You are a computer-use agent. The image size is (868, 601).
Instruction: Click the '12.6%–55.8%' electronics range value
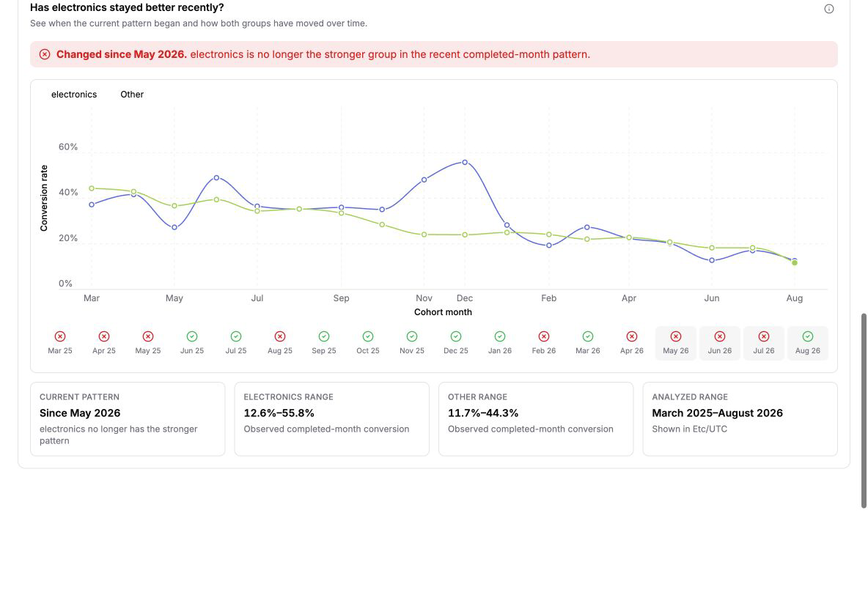[x=279, y=413]
